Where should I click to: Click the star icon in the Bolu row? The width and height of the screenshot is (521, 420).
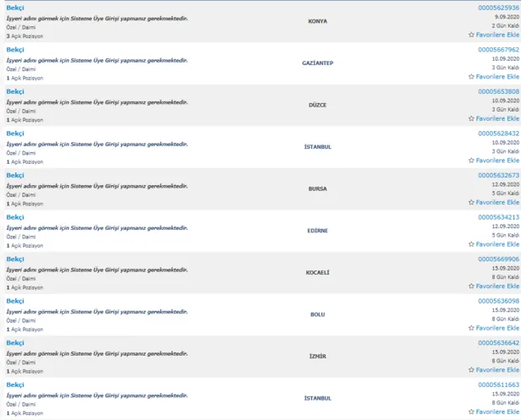(x=471, y=328)
